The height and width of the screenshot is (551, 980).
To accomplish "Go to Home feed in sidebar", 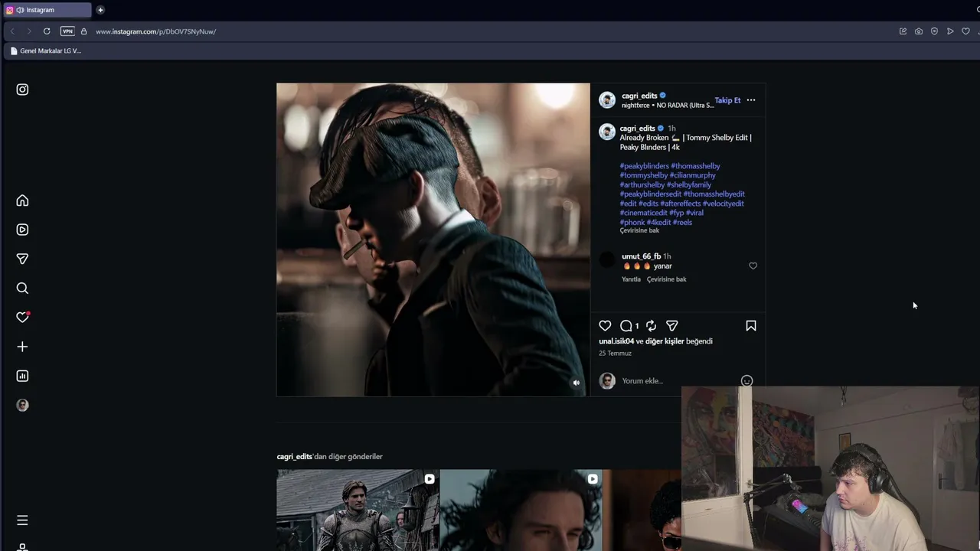I will click(22, 201).
